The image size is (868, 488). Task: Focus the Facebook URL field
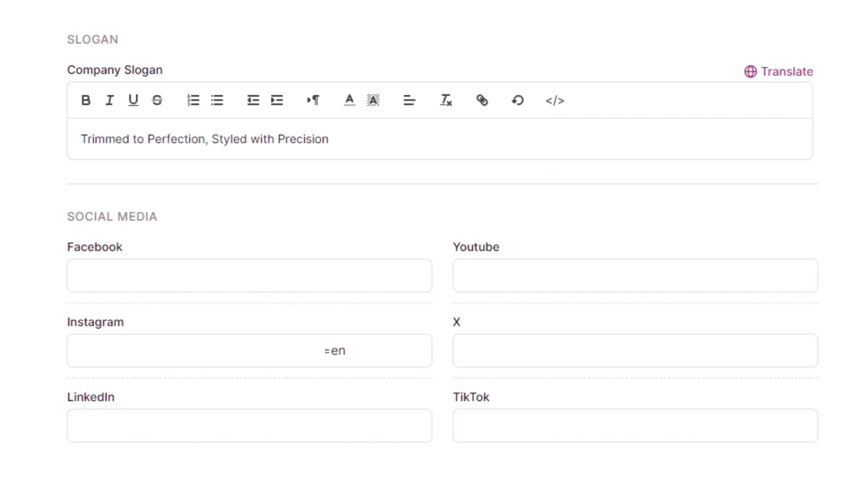[x=249, y=275]
